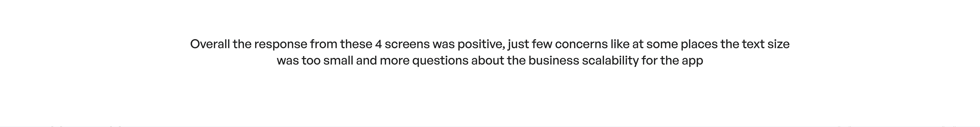Image resolution: width=980 pixels, height=127 pixels.
Task: Click the word "places" in the first line
Action: pos(699,45)
